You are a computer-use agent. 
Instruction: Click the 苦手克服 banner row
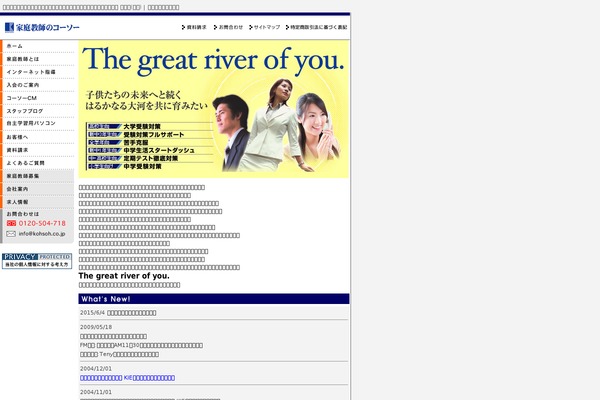coord(150,142)
